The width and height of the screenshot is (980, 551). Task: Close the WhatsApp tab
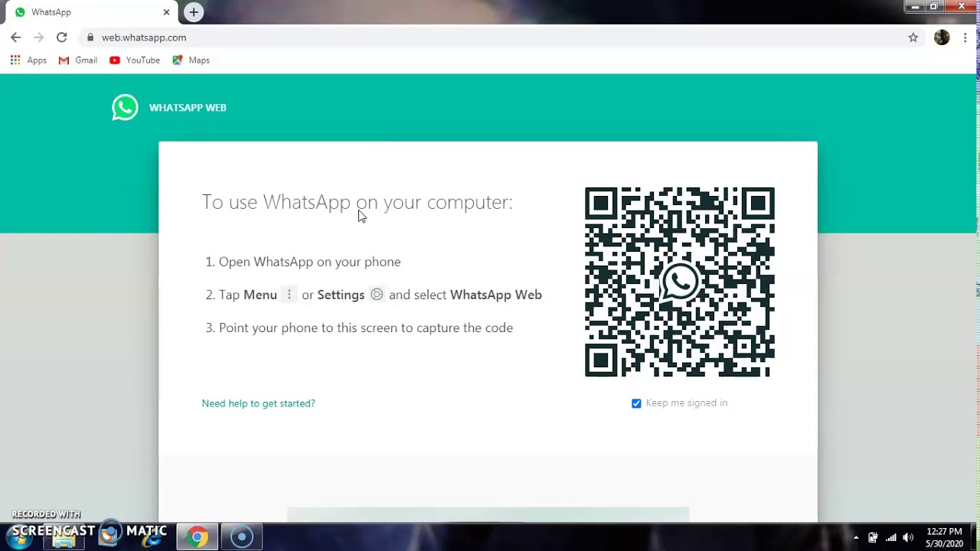tap(166, 12)
